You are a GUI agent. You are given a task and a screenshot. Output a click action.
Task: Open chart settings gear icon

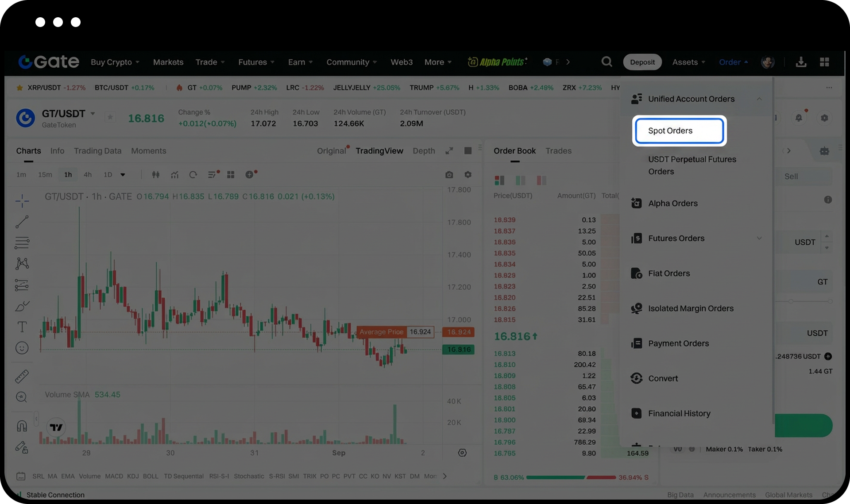pos(468,175)
